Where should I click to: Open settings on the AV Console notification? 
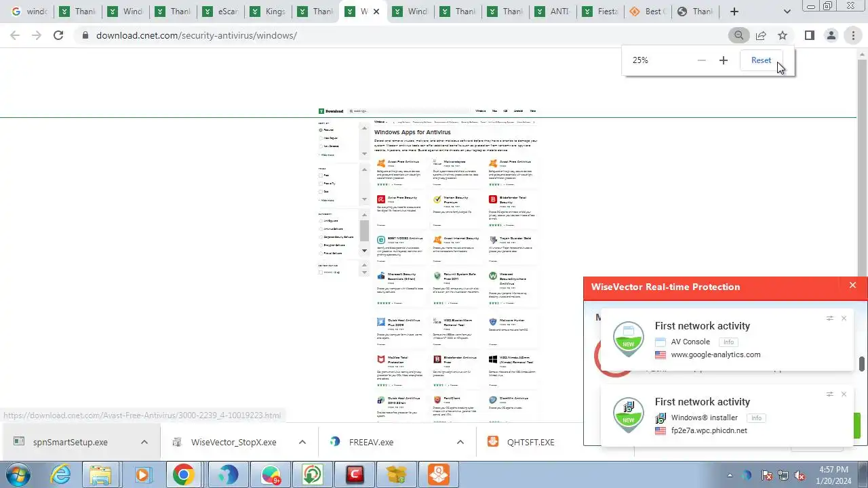pyautogui.click(x=829, y=318)
